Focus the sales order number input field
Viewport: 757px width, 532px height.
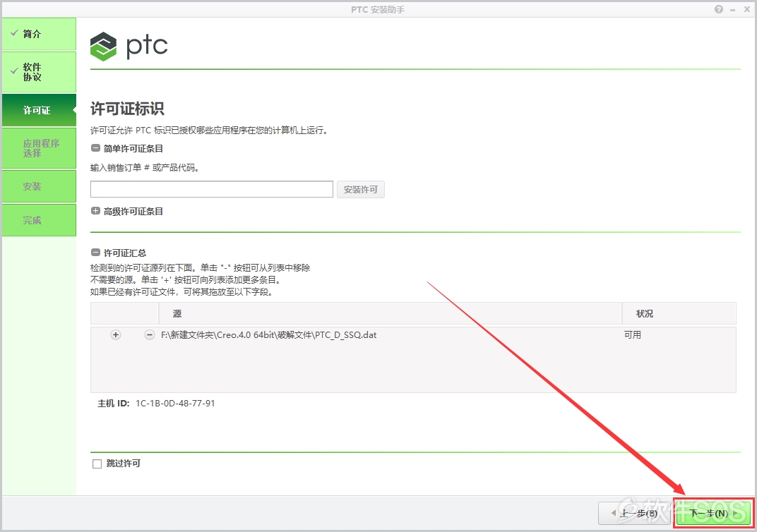pos(211,189)
